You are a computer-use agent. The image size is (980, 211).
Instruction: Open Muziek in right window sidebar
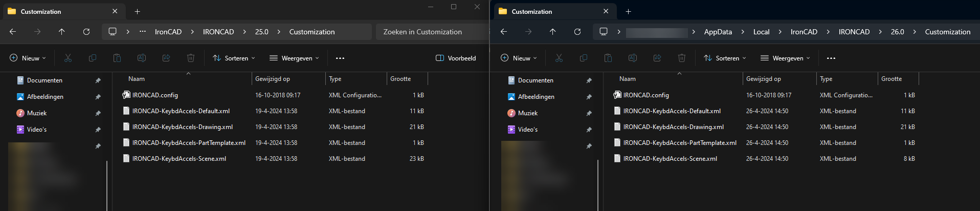point(528,113)
